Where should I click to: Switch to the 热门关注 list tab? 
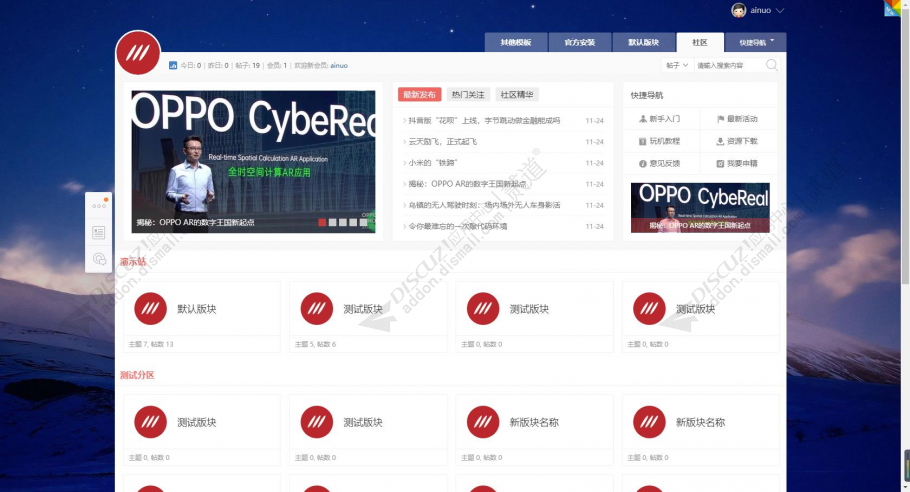click(x=468, y=95)
